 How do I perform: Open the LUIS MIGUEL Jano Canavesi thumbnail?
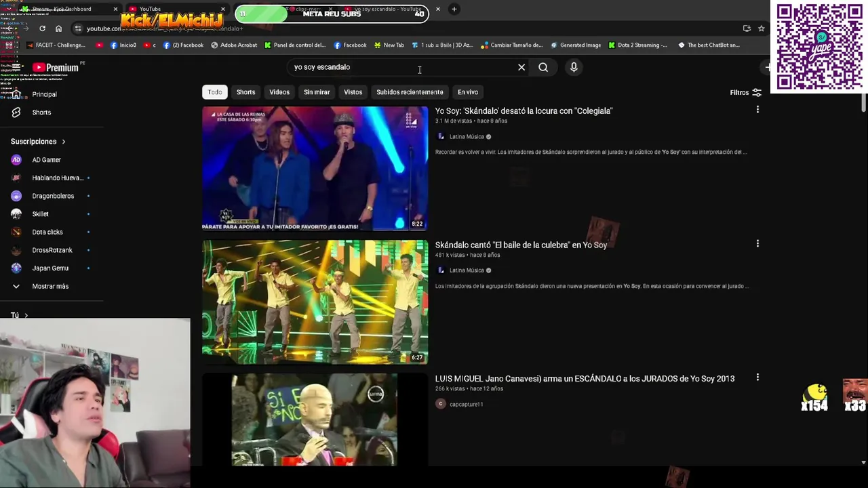click(315, 420)
